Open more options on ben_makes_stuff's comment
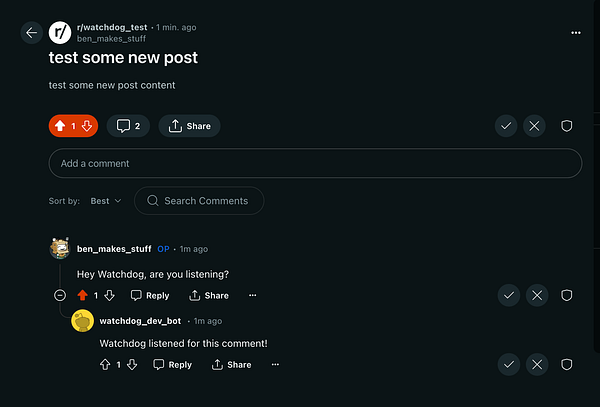 pyautogui.click(x=253, y=295)
